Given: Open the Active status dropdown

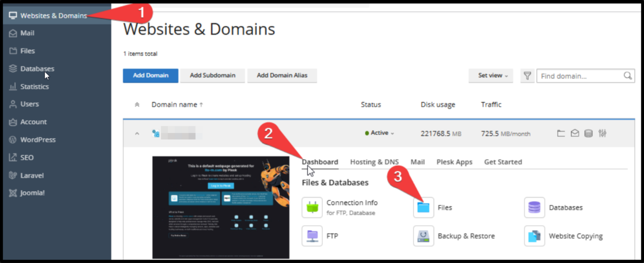Looking at the screenshot, I should pos(379,133).
